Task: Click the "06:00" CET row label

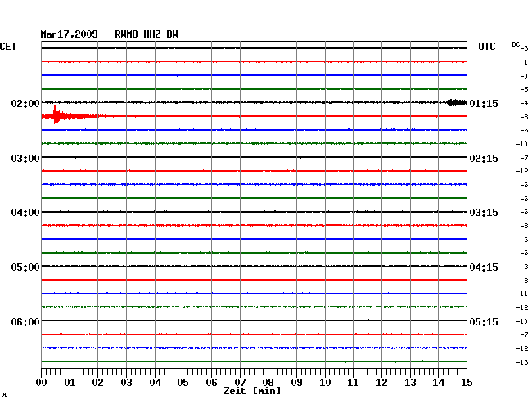Action: tap(25, 321)
